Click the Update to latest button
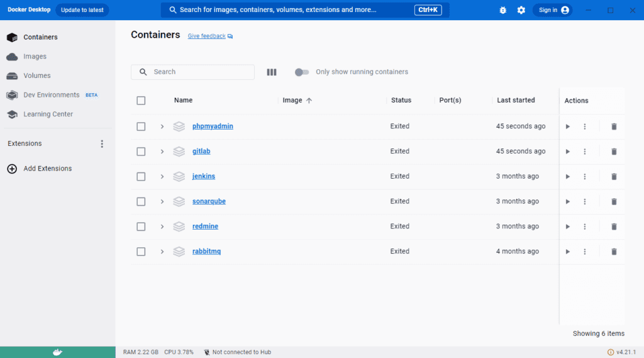The height and width of the screenshot is (358, 644). coord(82,10)
